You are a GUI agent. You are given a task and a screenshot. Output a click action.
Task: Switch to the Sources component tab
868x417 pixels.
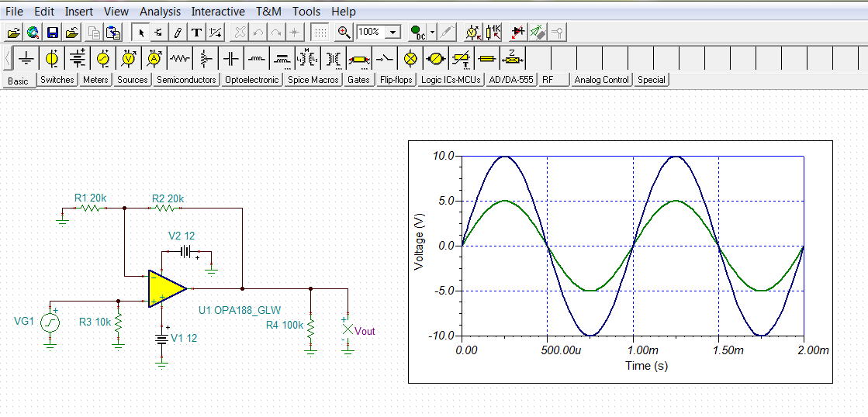pyautogui.click(x=133, y=80)
